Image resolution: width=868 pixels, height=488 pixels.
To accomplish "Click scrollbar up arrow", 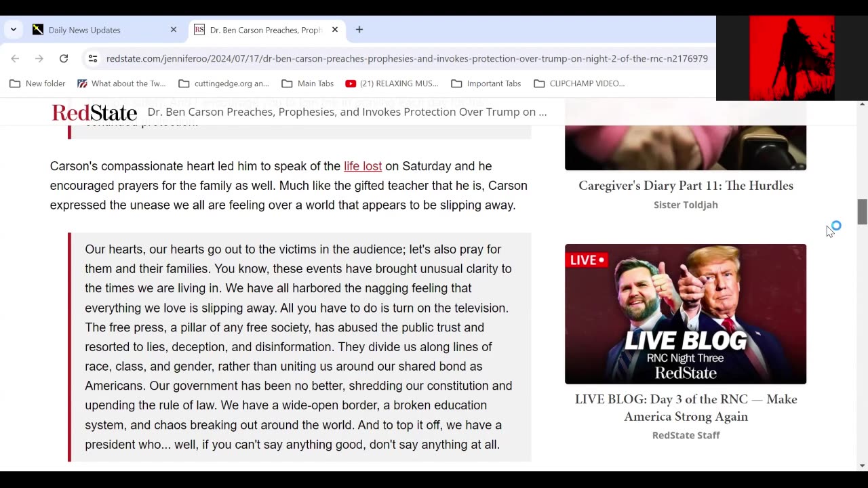I will (x=862, y=104).
